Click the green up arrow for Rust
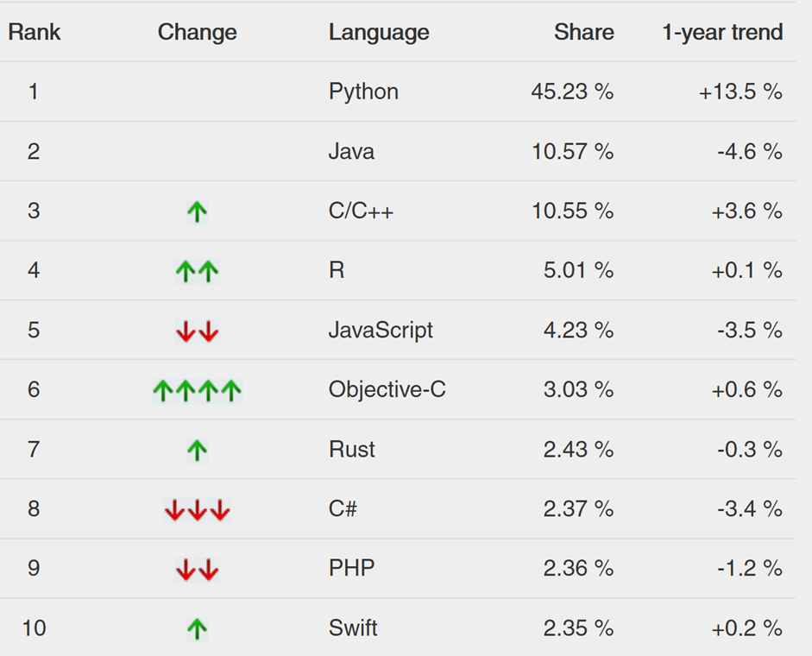The height and width of the screenshot is (656, 812). point(197,450)
